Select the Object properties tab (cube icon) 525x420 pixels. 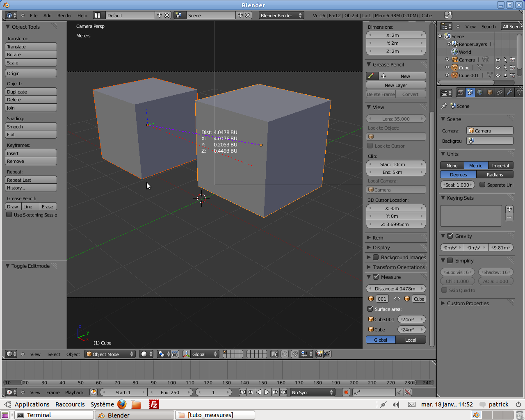[489, 92]
